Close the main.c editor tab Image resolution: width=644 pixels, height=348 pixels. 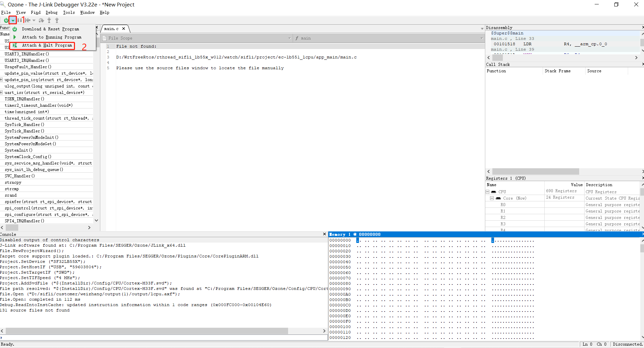(x=124, y=29)
